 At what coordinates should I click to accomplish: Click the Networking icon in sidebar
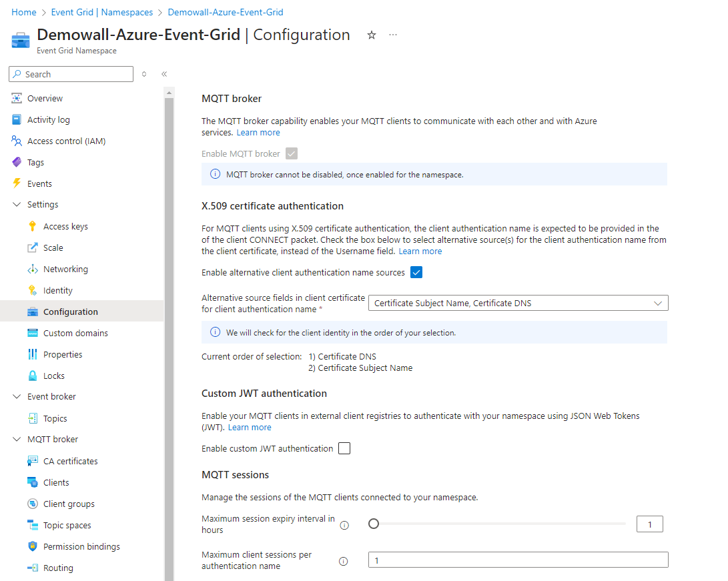(x=33, y=269)
